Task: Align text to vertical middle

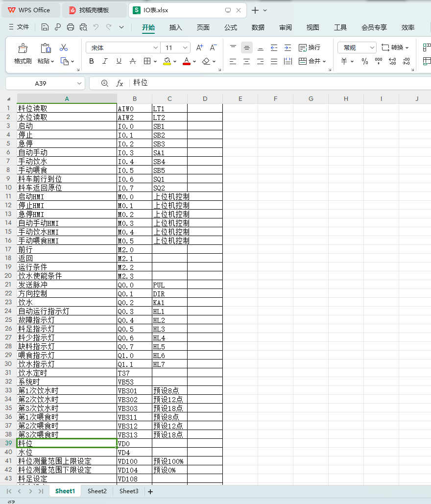Action: 246,48
